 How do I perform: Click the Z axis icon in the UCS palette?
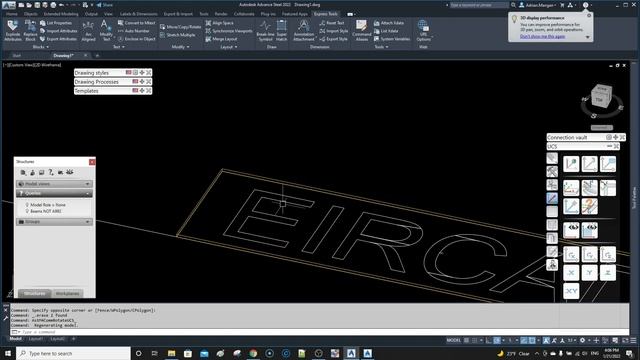pos(608,273)
